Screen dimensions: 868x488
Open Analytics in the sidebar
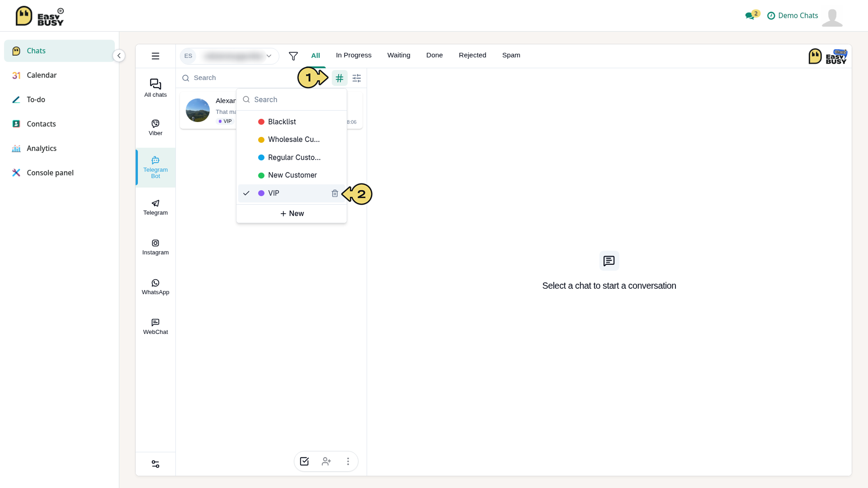59,148
